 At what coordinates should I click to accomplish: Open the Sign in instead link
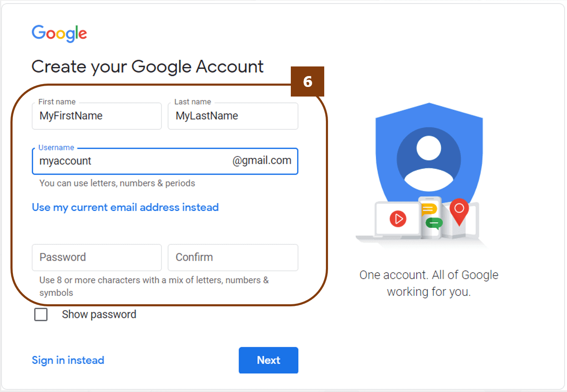click(x=68, y=360)
